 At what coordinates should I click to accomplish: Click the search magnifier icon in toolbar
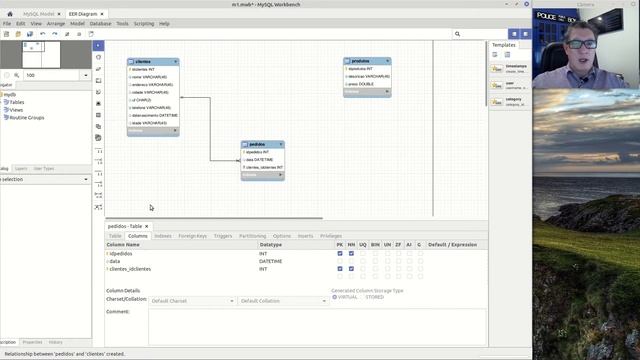(x=458, y=34)
